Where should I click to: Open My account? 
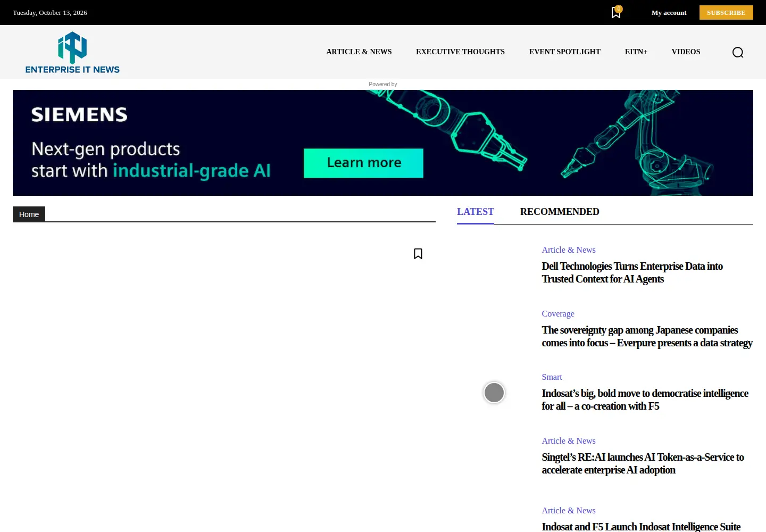click(x=669, y=13)
